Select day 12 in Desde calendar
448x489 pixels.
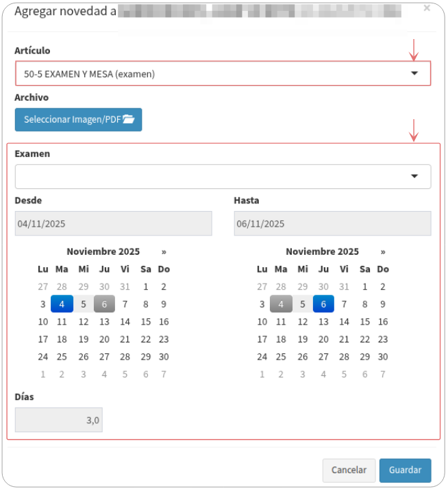[84, 321]
